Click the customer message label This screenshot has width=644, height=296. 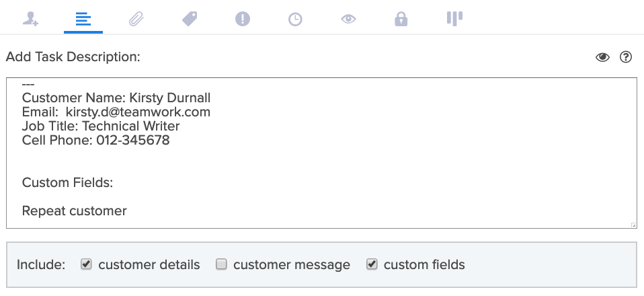pyautogui.click(x=292, y=265)
